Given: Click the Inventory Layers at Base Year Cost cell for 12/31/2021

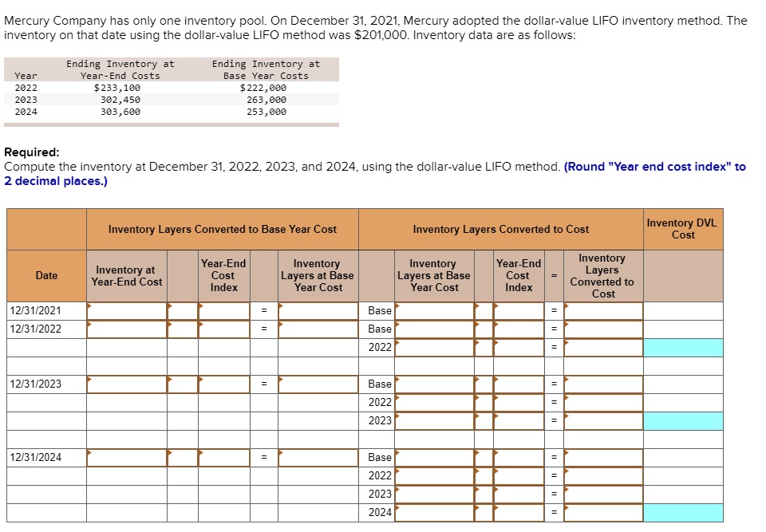Looking at the screenshot, I should 317,310.
